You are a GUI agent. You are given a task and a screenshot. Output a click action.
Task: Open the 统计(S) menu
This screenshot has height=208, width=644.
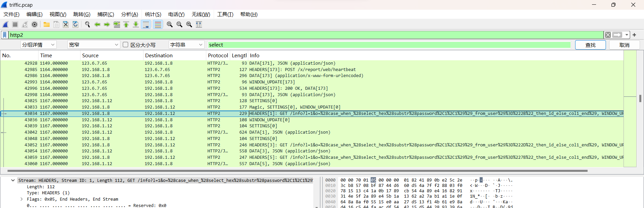tap(153, 14)
